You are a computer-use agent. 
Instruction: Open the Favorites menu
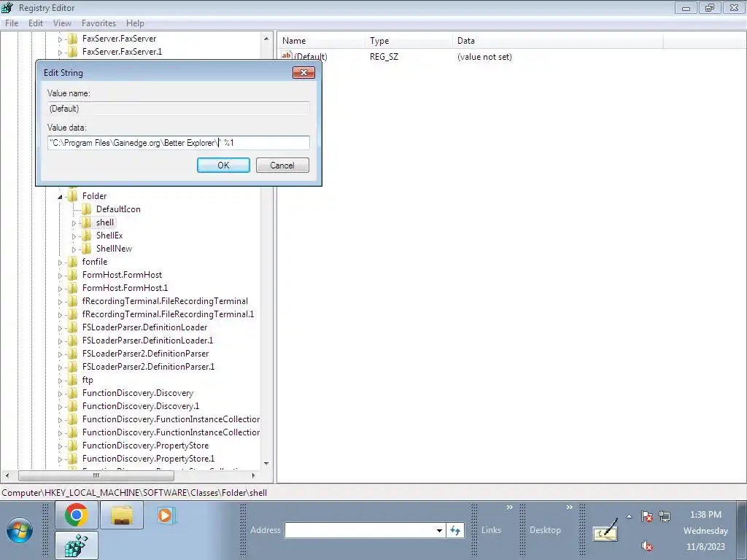98,23
